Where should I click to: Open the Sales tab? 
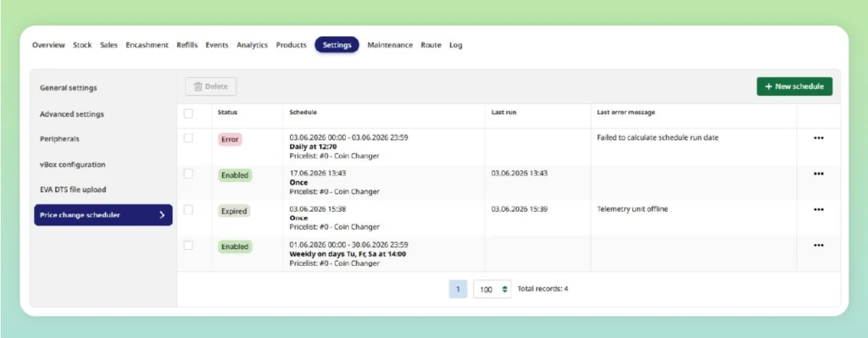tap(108, 46)
